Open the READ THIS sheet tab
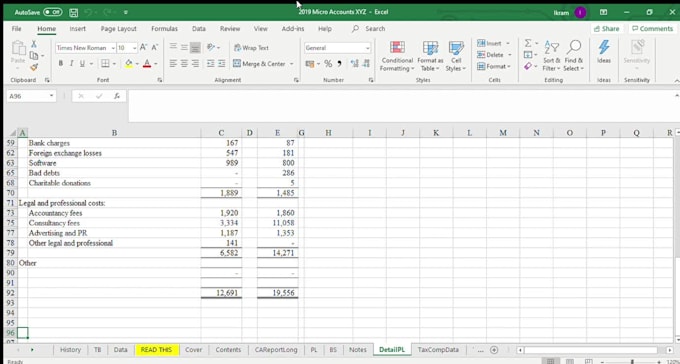 [157, 350]
